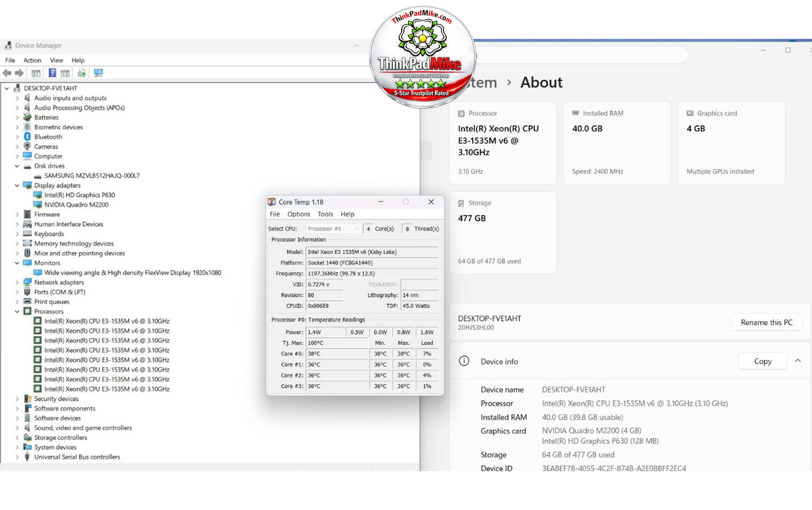
Task: Collapse the Display adapters node
Action: (x=17, y=185)
